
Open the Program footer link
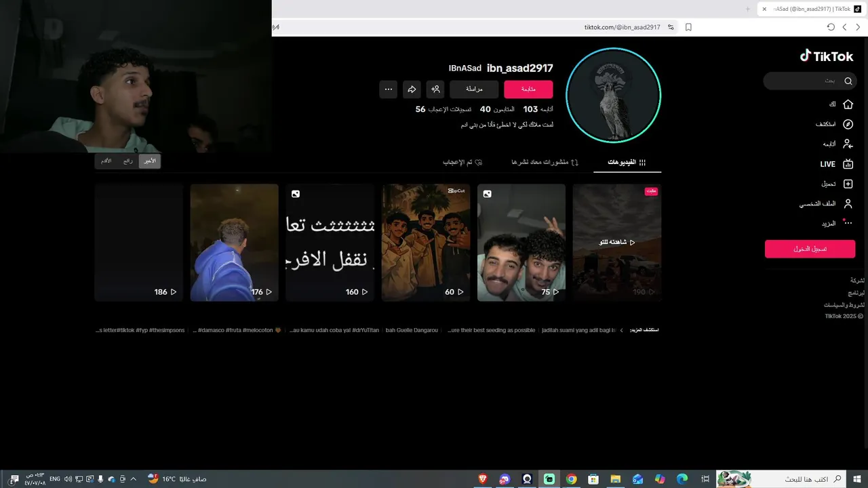pyautogui.click(x=856, y=293)
